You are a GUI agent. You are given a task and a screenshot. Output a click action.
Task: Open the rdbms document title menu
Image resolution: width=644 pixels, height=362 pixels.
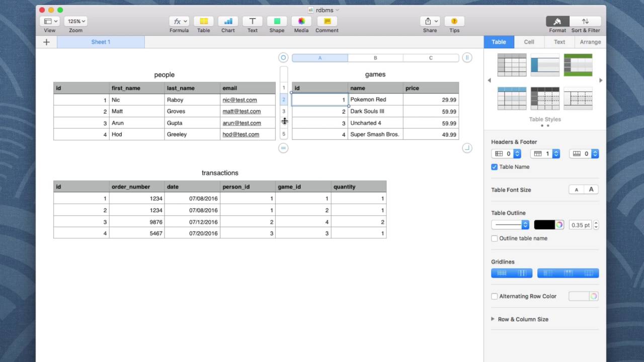click(324, 10)
